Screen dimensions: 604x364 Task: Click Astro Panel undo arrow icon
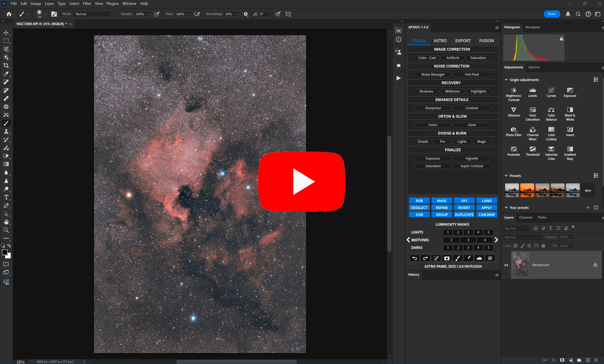(415, 258)
